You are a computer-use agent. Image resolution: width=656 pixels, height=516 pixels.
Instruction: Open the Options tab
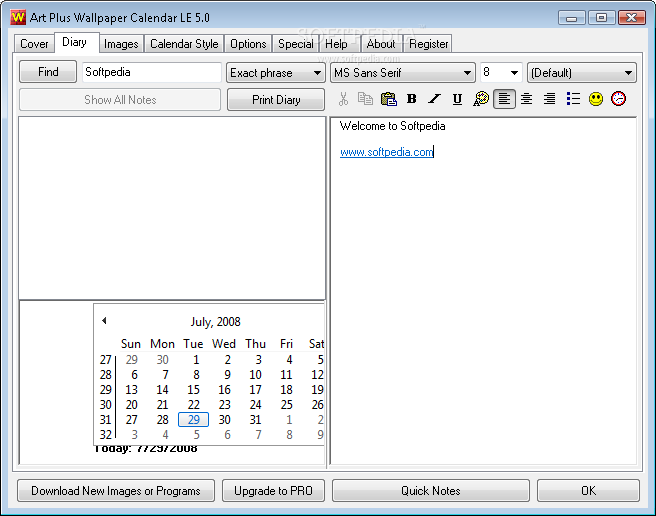(x=248, y=44)
